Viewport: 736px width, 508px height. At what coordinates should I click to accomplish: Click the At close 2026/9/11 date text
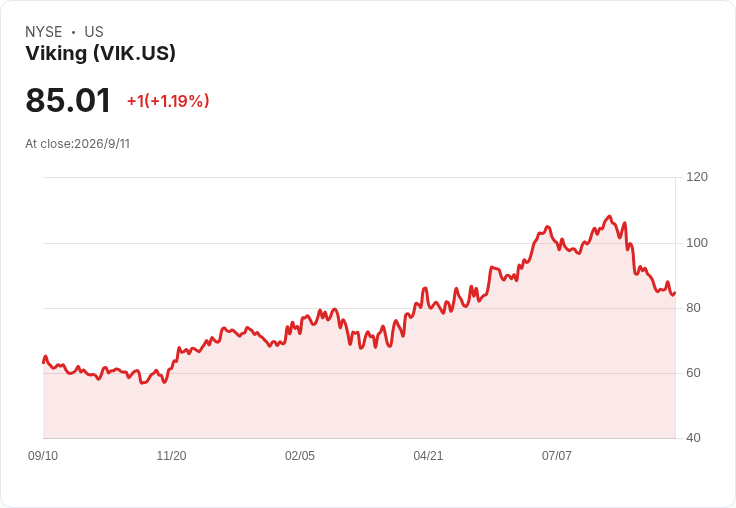[x=77, y=144]
